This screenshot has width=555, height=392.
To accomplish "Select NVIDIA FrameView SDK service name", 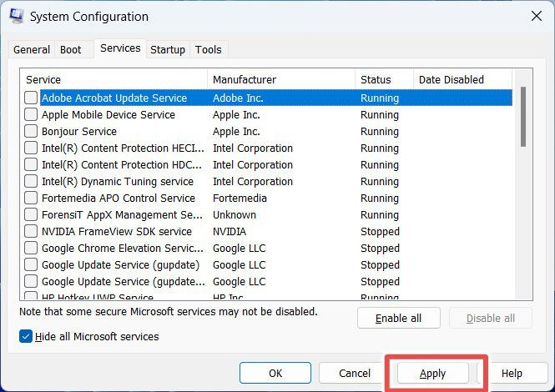I will click(x=117, y=231).
